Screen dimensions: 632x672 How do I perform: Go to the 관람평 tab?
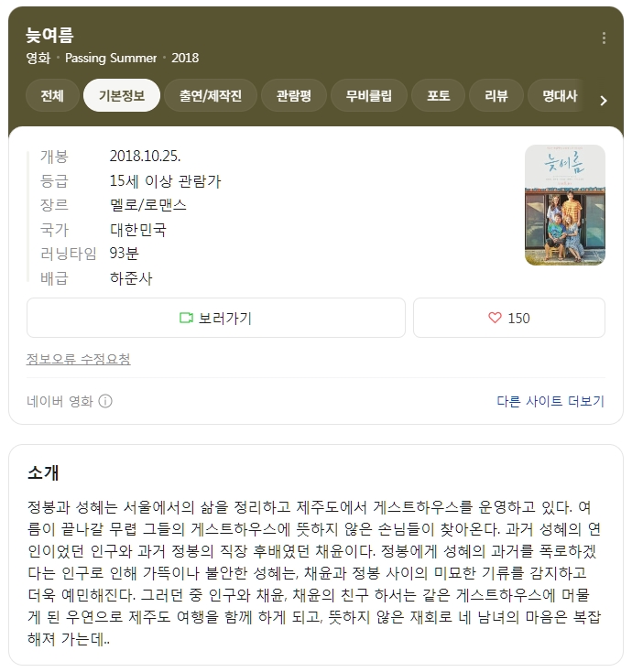click(294, 95)
